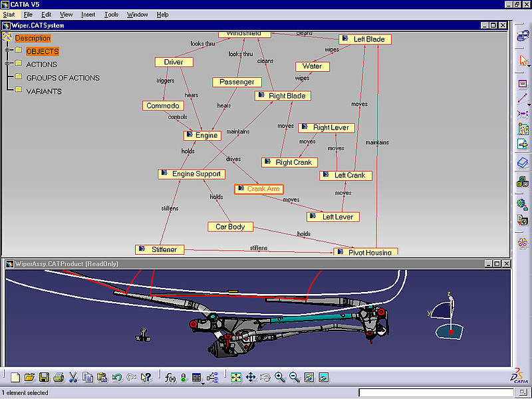Viewport: 532px width, 399px height.
Task: Expand the OBJECTS tree node
Action: (x=8, y=51)
